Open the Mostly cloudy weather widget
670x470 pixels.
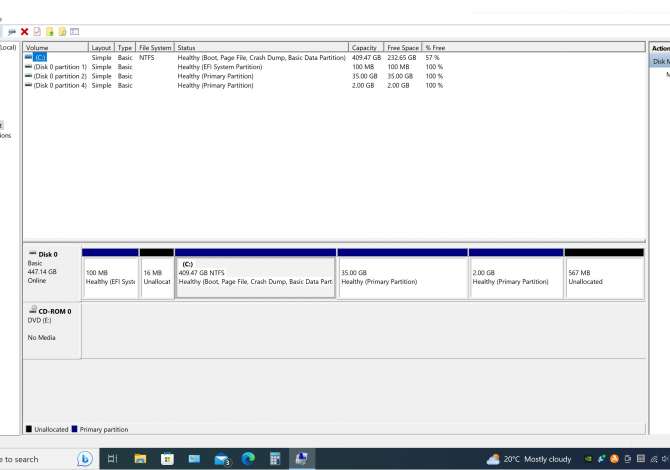tap(529, 459)
